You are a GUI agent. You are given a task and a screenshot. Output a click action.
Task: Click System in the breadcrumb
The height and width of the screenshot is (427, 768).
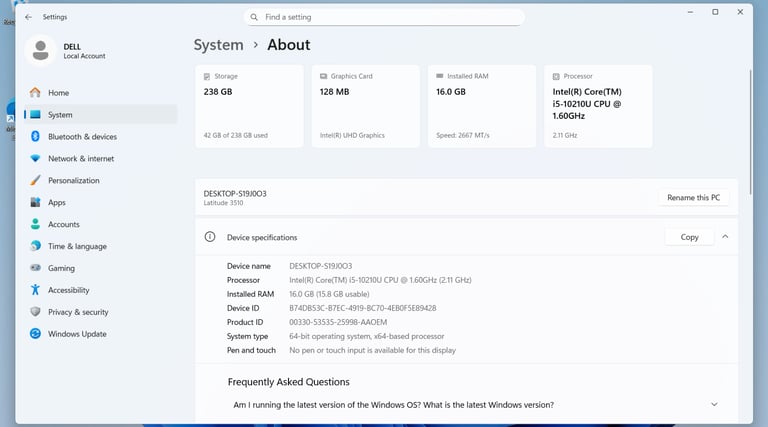[x=218, y=45]
